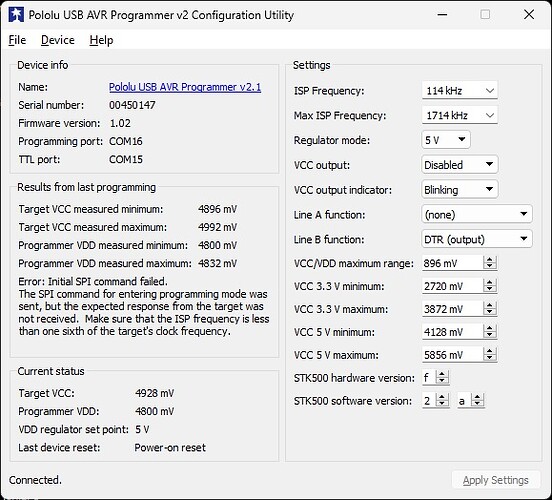Click Target VCC measured minimum 4896 mV
This screenshot has width=552, height=500.
tap(217, 209)
